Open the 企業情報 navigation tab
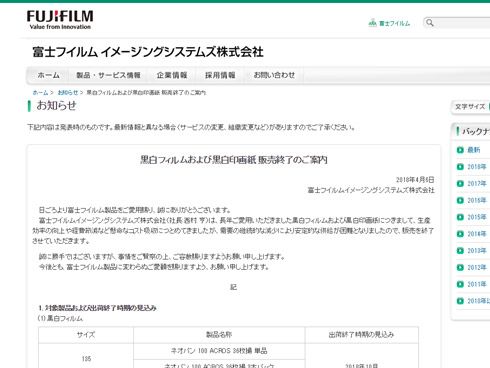 click(172, 75)
